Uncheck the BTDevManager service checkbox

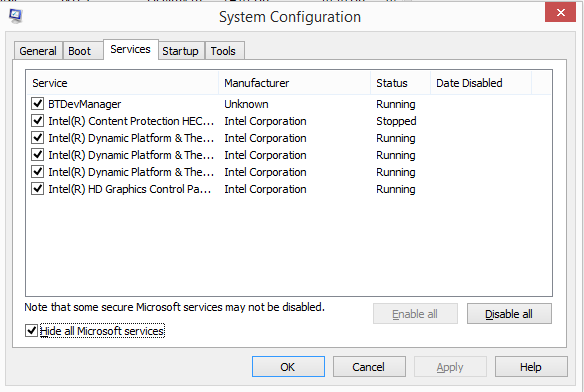click(x=37, y=103)
